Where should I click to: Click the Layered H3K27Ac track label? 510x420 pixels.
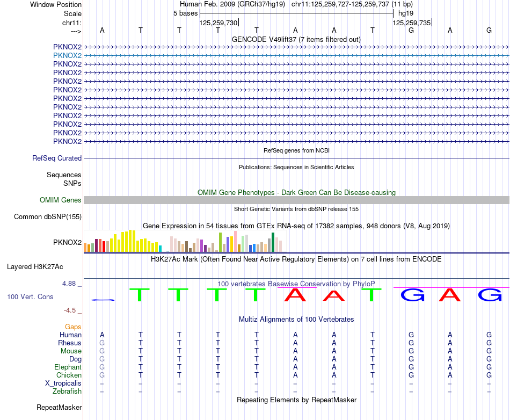pos(35,267)
